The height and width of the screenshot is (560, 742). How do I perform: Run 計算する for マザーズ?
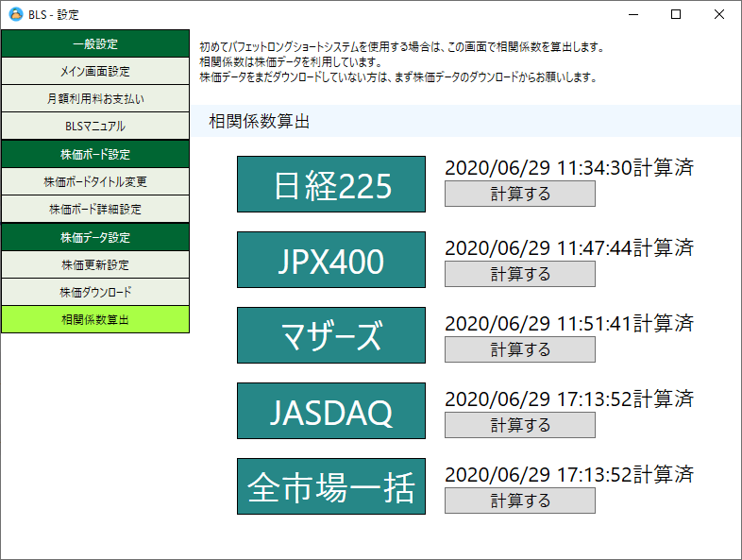520,349
